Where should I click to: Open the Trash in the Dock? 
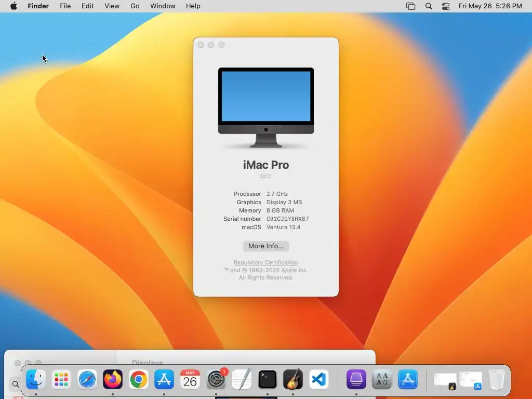click(x=497, y=379)
